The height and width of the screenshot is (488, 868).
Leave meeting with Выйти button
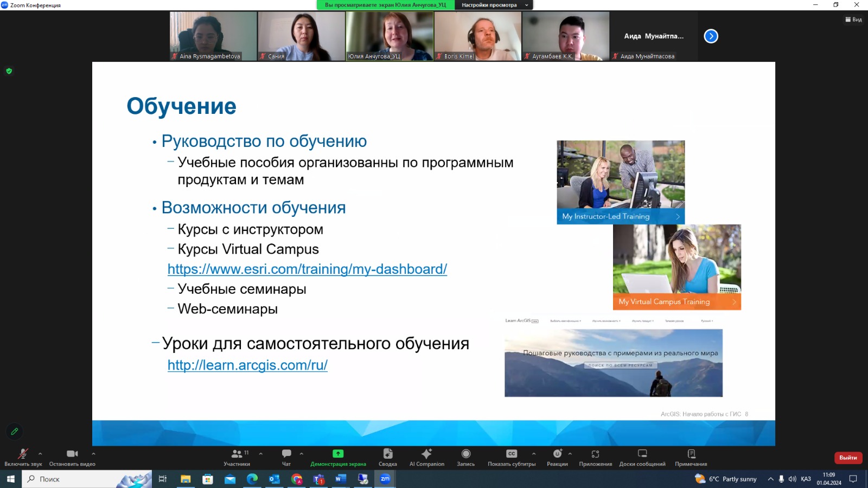click(x=848, y=458)
